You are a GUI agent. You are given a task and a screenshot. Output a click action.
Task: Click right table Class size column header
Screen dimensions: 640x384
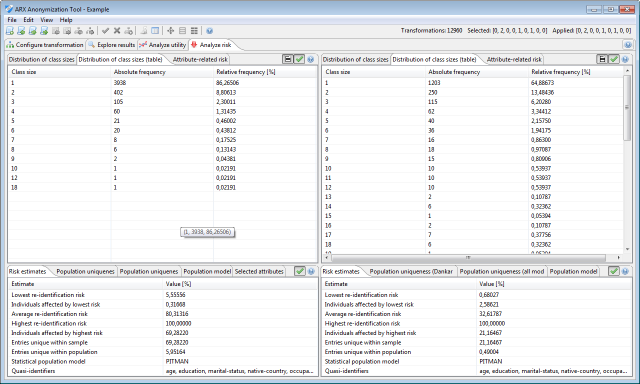point(373,72)
